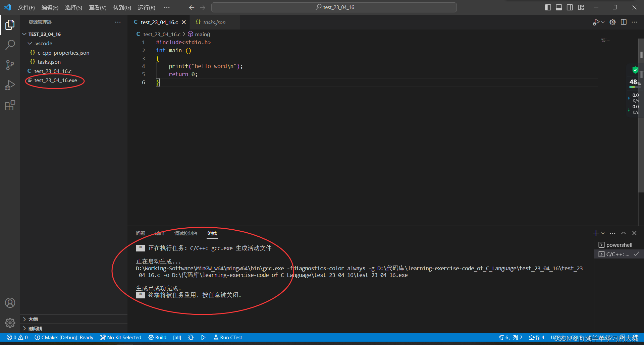
Task: Open the 转到(G) menu
Action: point(122,7)
